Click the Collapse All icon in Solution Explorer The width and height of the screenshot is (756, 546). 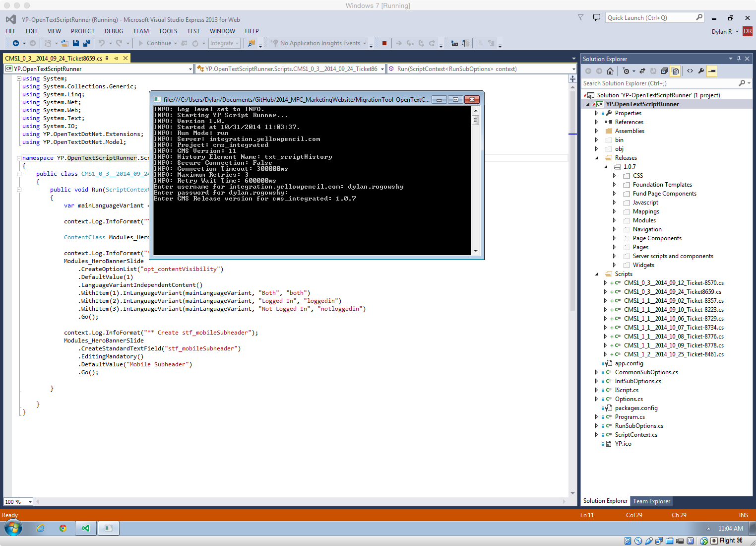point(664,71)
